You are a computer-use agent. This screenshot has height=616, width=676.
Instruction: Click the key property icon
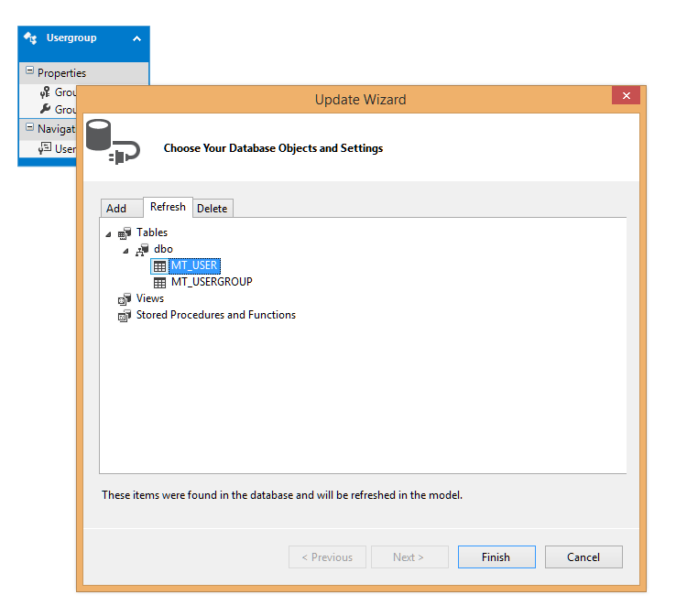point(45,92)
